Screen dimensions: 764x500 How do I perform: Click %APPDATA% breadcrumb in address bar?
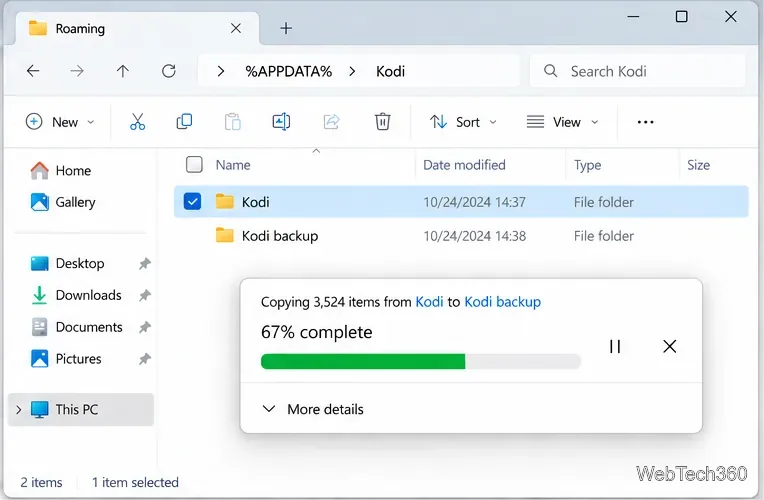pyautogui.click(x=288, y=72)
